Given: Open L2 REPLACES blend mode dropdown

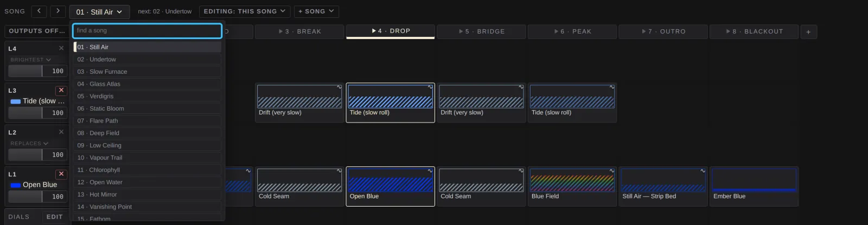Looking at the screenshot, I should tap(29, 143).
